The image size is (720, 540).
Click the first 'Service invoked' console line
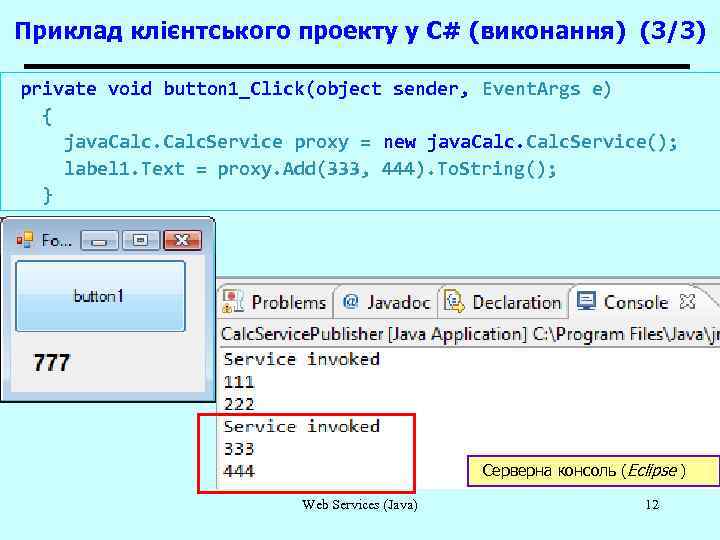[x=301, y=359]
